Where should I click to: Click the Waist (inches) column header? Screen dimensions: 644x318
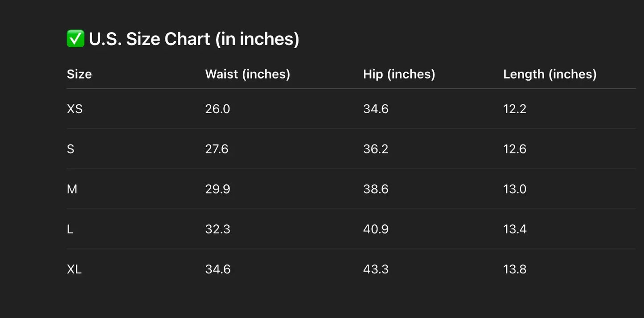pyautogui.click(x=247, y=74)
